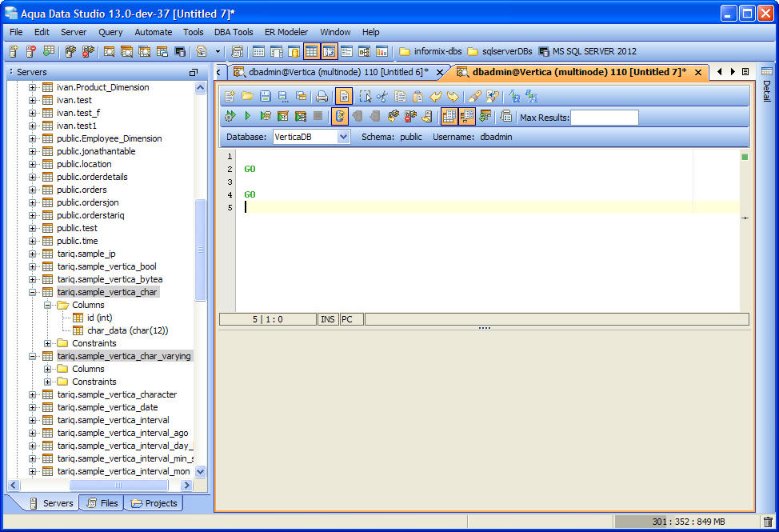Viewport: 779px width, 532px height.
Task: Open the sqlserverDBs bookmark folder
Action: coord(500,51)
